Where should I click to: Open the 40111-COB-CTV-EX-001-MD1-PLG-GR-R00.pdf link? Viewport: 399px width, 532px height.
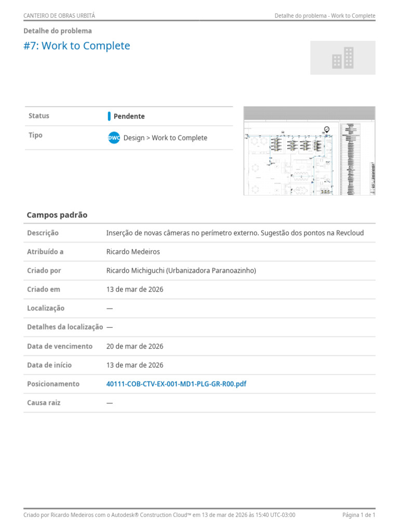[x=176, y=384]
